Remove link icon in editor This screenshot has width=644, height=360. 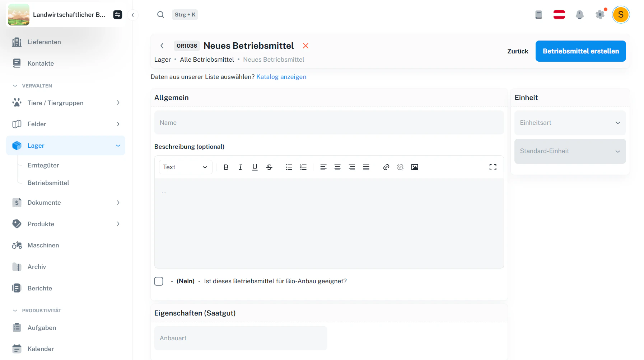click(400, 167)
